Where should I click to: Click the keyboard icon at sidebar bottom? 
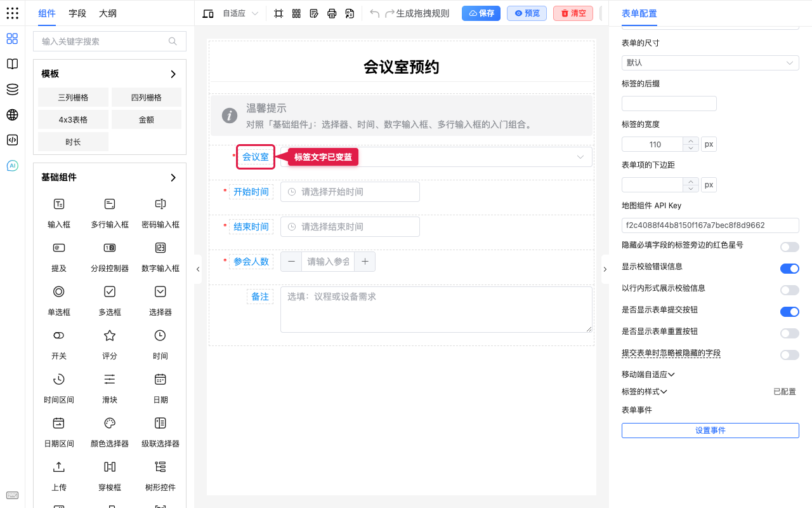(x=12, y=495)
